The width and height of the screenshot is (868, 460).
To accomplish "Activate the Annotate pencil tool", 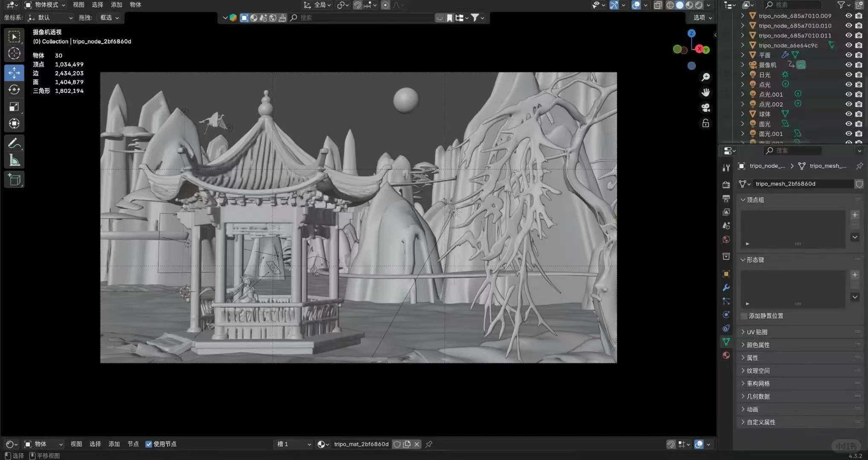I will coord(14,143).
